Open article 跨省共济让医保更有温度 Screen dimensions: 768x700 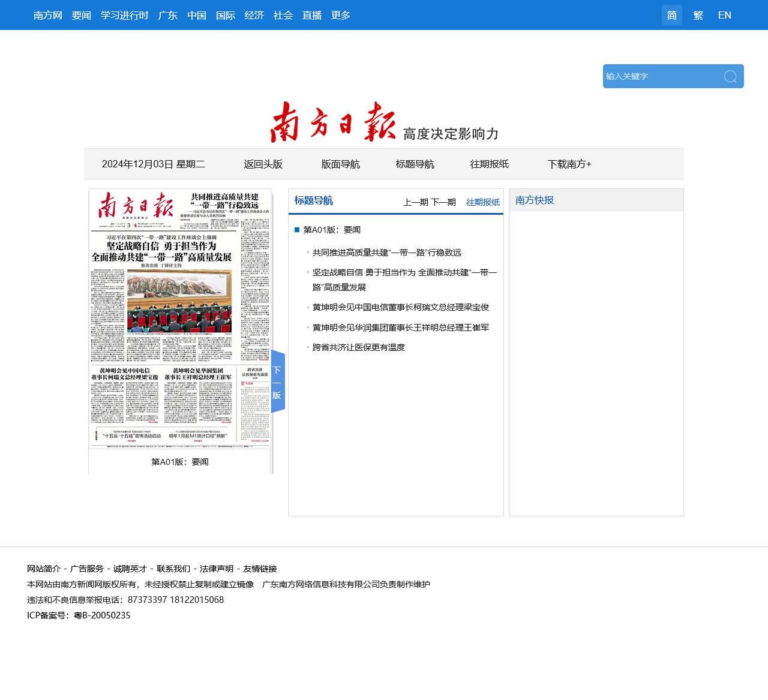tap(359, 347)
